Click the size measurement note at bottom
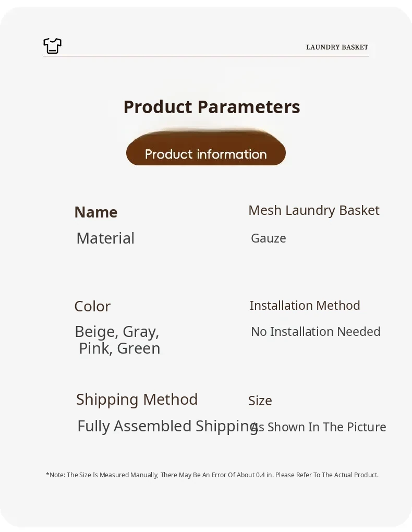 pyautogui.click(x=212, y=475)
